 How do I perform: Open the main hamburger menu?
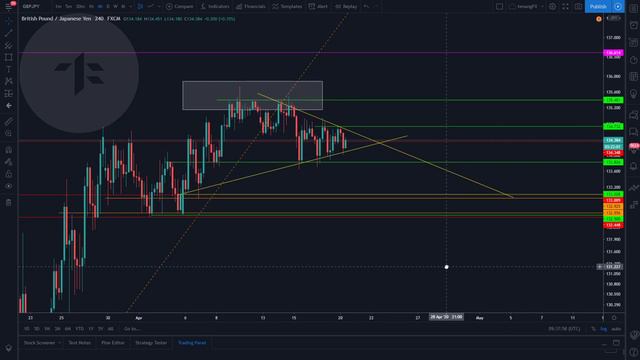point(8,7)
